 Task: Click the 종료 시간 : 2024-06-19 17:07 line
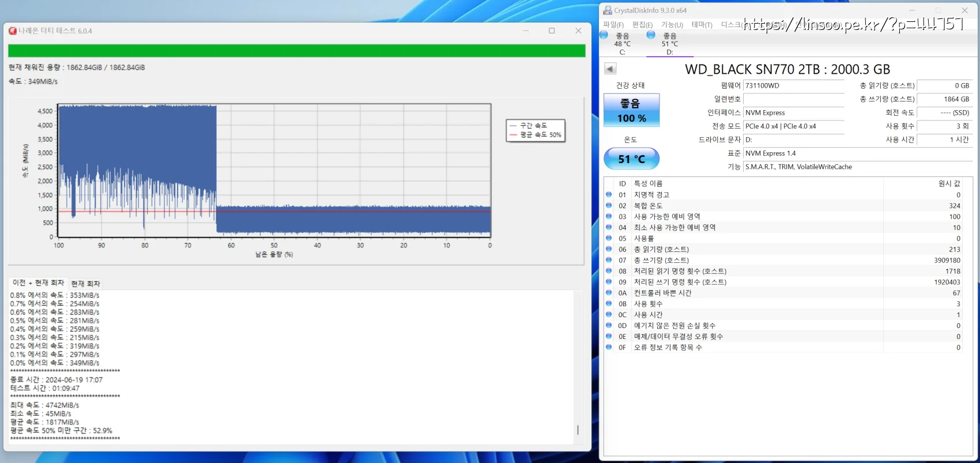pyautogui.click(x=56, y=380)
